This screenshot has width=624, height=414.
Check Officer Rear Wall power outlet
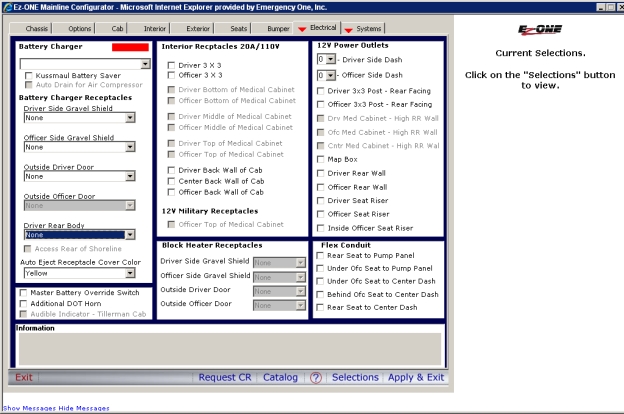[320, 187]
